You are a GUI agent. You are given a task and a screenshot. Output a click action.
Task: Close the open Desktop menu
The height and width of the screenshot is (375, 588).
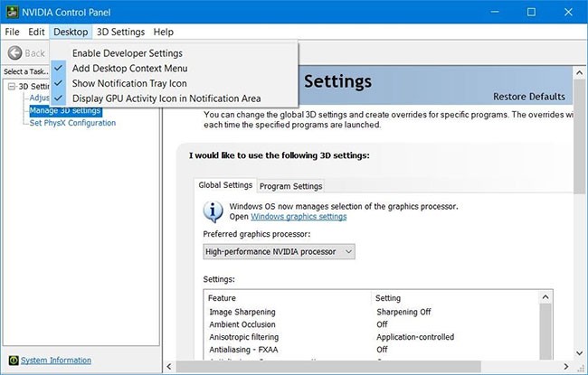point(71,32)
